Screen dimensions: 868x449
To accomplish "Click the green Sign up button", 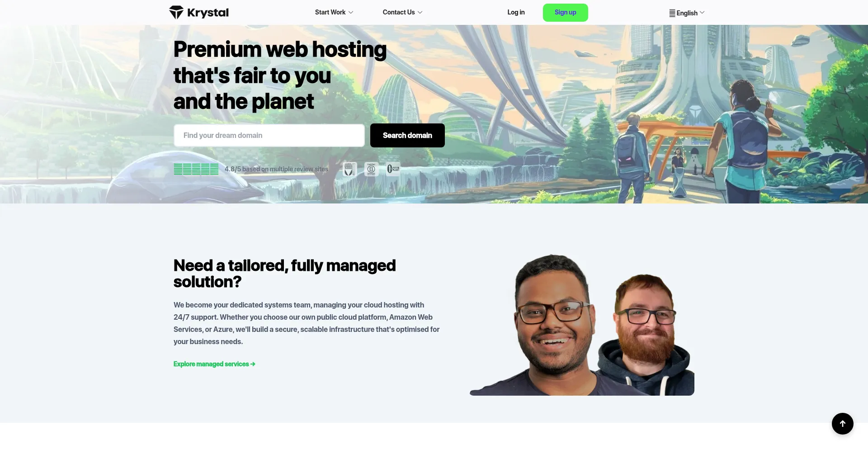I will (565, 12).
